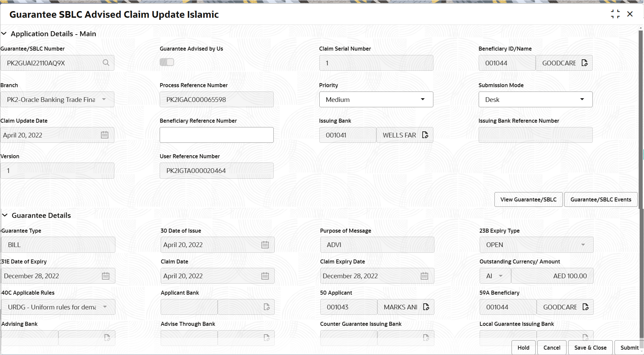Viewport: 644px width, 355px height.
Task: Open the Applicant Bank party lookup icon
Action: (267, 307)
